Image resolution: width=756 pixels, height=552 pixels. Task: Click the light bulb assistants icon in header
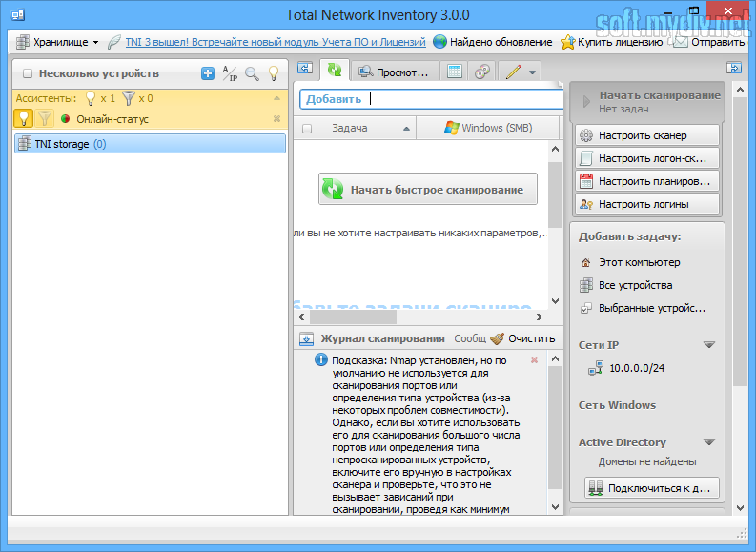pos(274,73)
